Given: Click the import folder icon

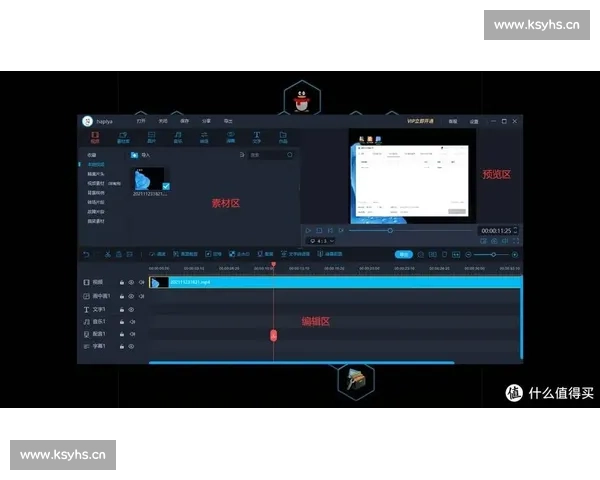Looking at the screenshot, I should coord(133,155).
